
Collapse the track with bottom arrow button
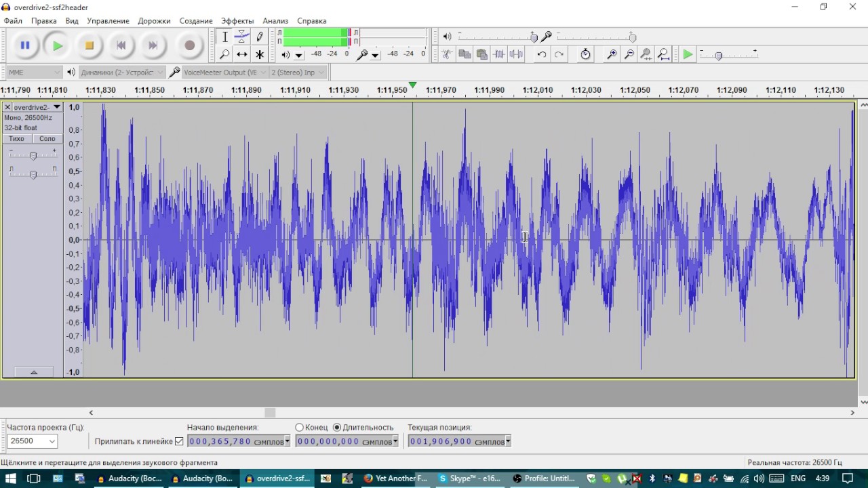pyautogui.click(x=33, y=372)
